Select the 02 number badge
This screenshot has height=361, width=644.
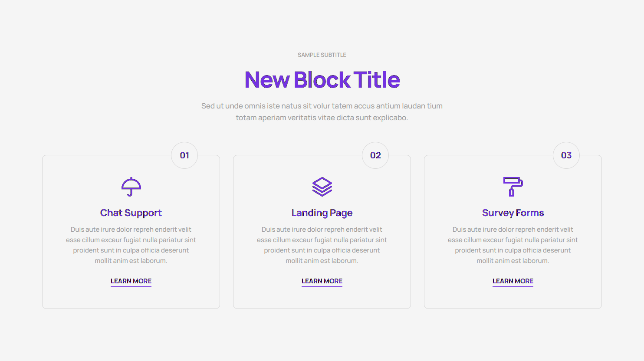(x=375, y=155)
